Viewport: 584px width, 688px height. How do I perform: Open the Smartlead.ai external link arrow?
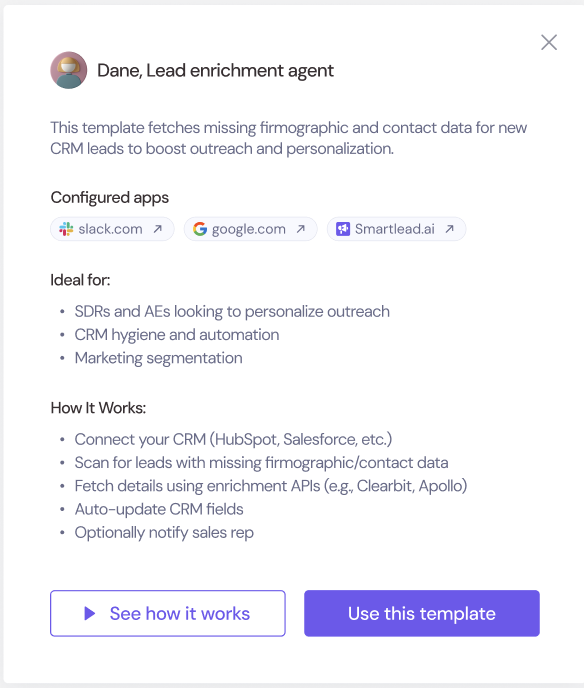[x=450, y=229]
